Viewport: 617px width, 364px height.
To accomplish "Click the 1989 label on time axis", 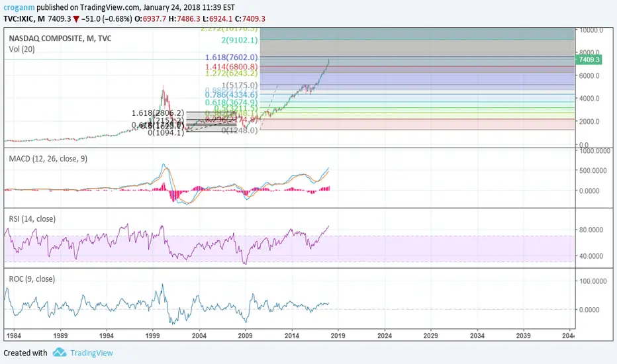I will (60, 336).
